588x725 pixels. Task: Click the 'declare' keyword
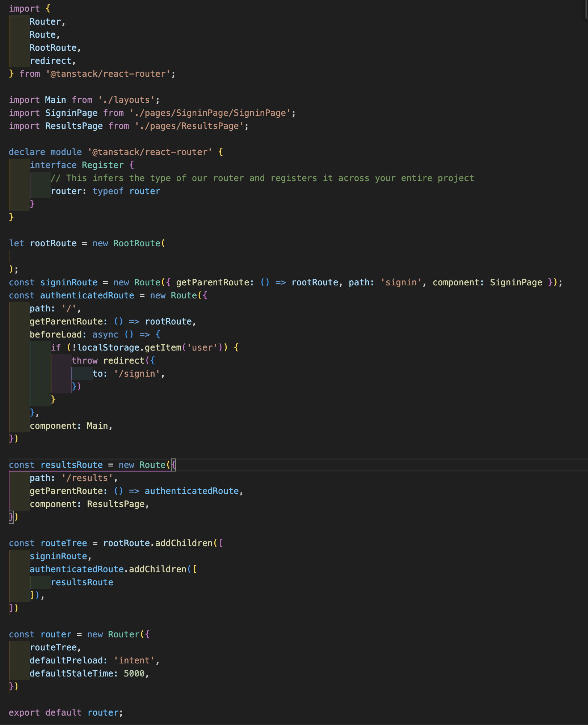[27, 152]
